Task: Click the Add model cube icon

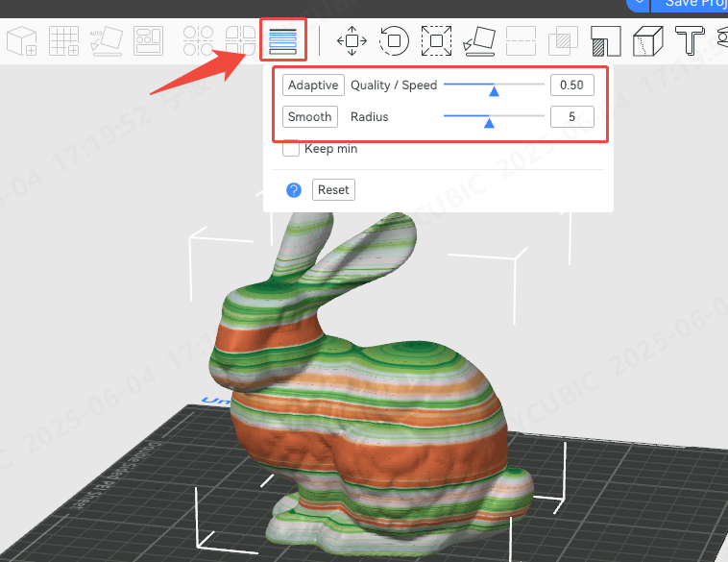Action: point(22,41)
